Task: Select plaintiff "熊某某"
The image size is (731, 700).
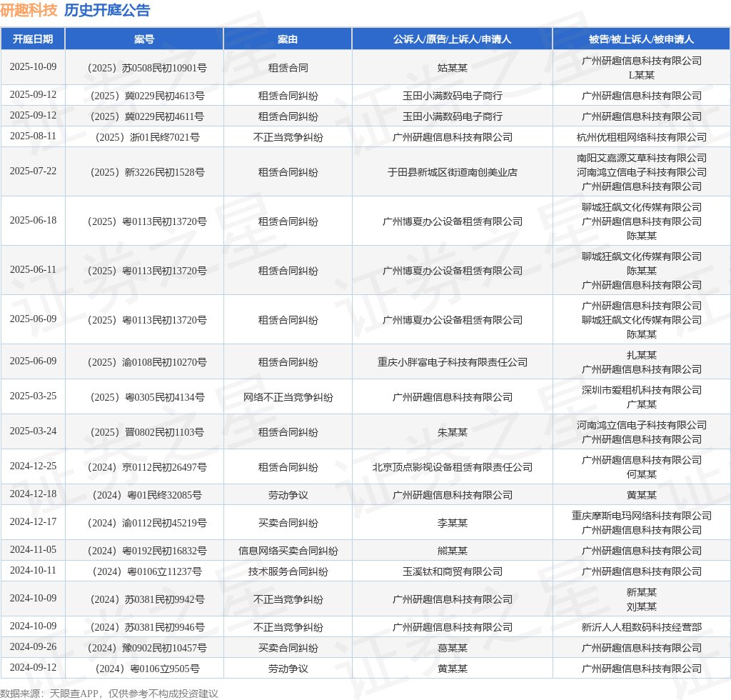Action: coord(452,551)
